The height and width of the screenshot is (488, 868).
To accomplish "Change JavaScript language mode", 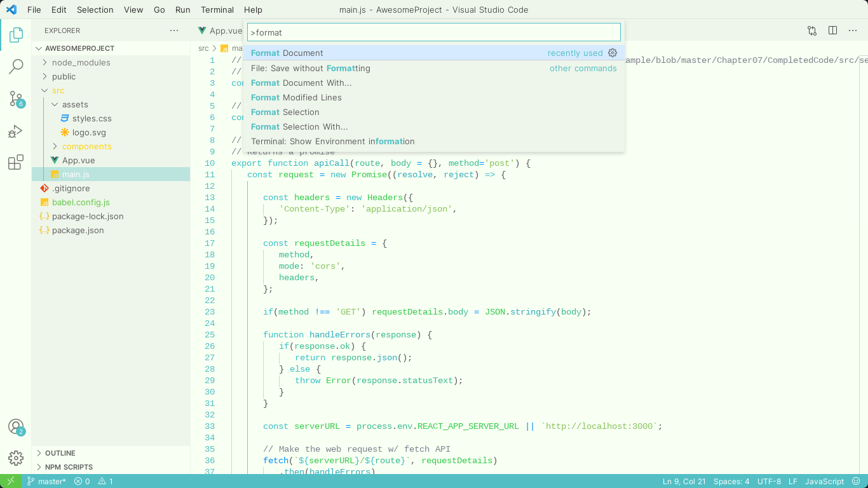I will tap(825, 481).
